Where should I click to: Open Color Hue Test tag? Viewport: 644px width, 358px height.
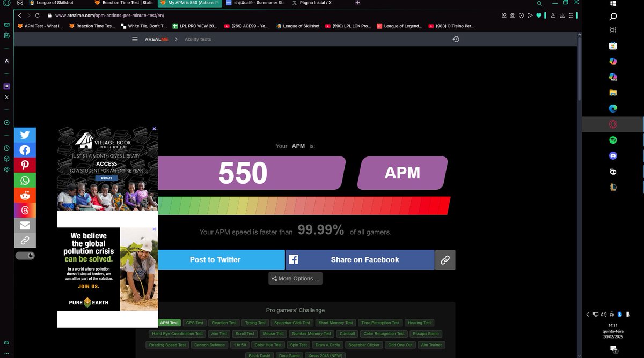point(268,345)
